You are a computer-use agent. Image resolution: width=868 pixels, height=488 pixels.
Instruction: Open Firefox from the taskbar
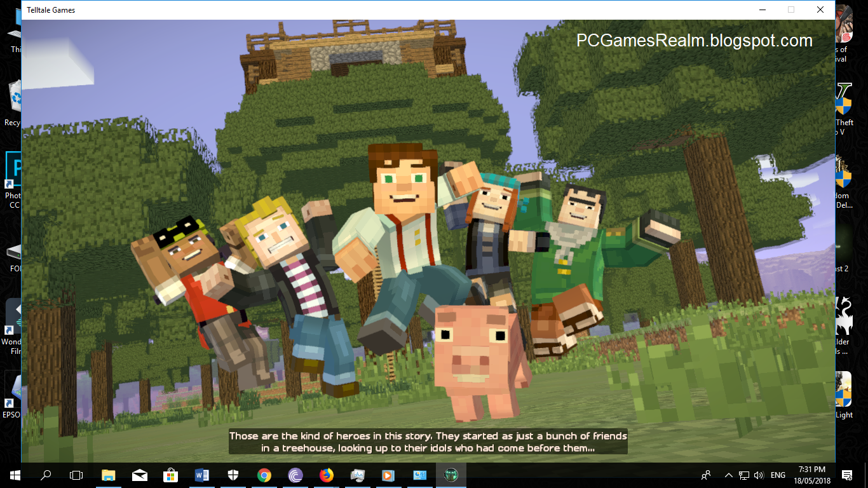327,475
